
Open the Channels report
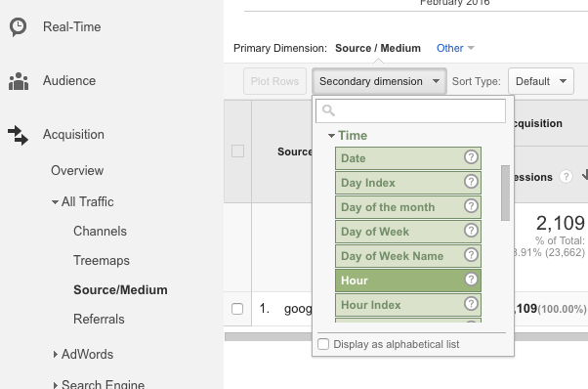(x=101, y=231)
